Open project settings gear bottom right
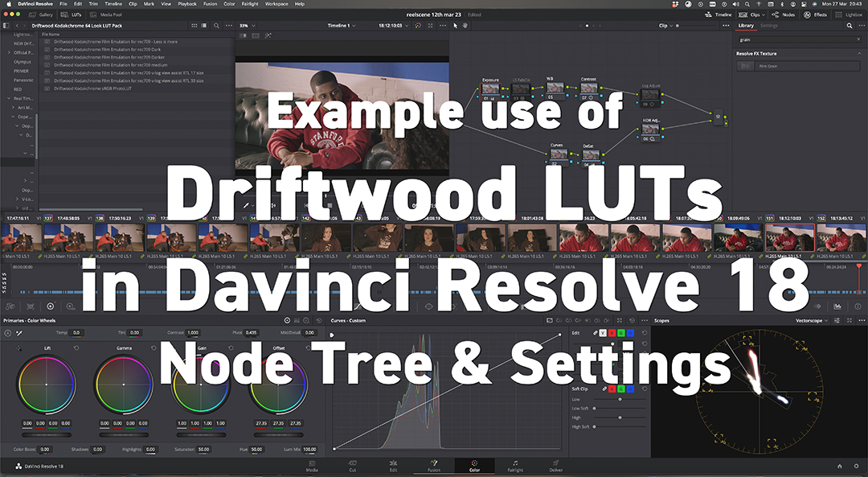This screenshot has width=868, height=477. click(x=857, y=466)
